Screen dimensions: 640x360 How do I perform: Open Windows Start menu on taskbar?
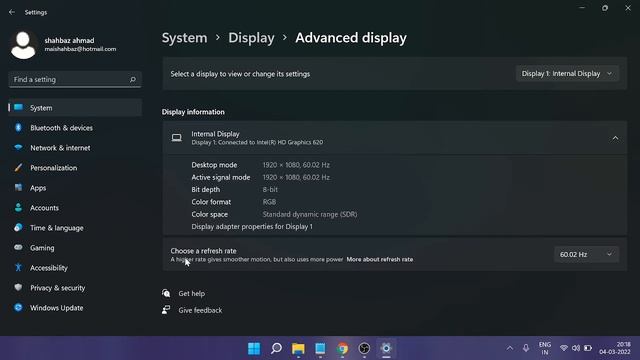click(254, 348)
